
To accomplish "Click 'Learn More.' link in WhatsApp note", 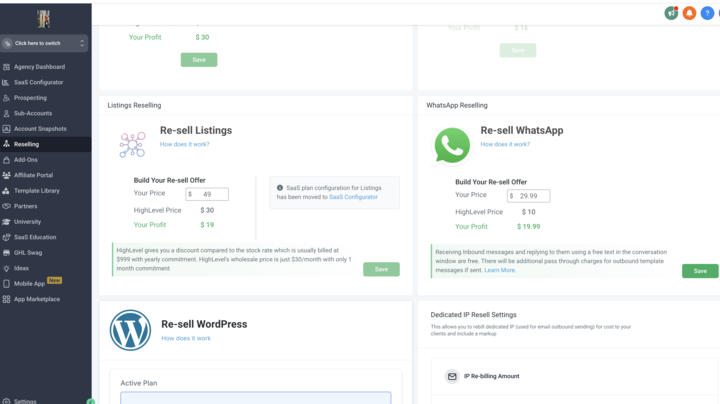I will click(500, 270).
